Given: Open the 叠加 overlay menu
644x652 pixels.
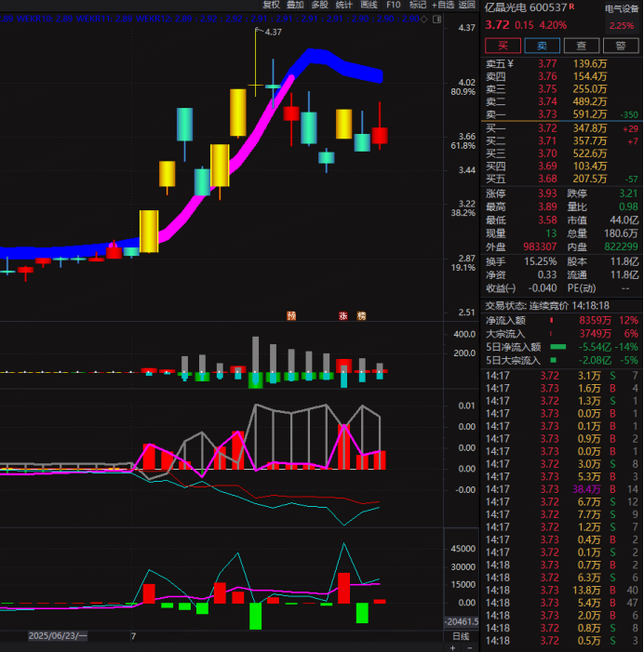Looking at the screenshot, I should click(x=295, y=5).
